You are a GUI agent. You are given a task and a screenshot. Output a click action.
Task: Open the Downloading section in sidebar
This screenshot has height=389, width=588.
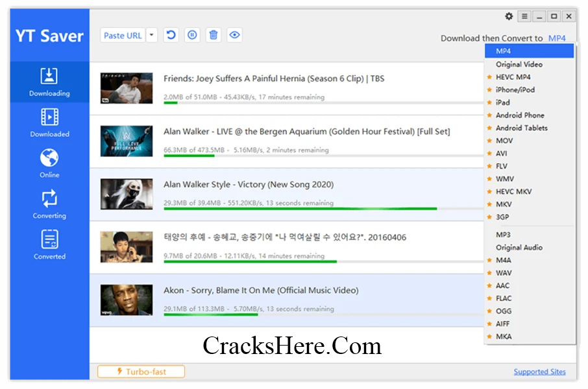(x=49, y=82)
